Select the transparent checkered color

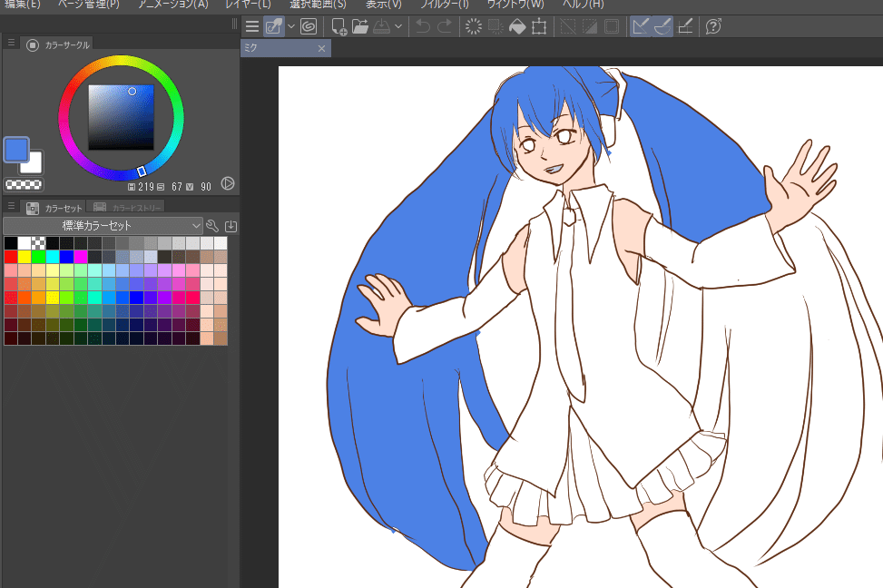click(23, 184)
